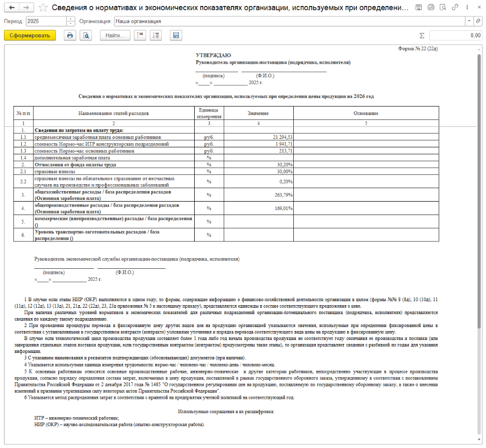
Task: Click the Организация field with Наша организация
Action: [x=290, y=21]
